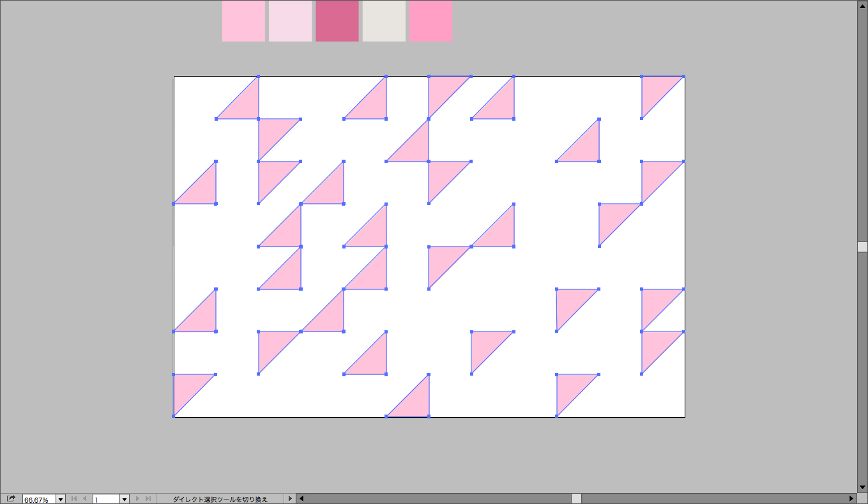Go to next artboard arrow
Viewport: 868px width, 504px height.
(137, 498)
